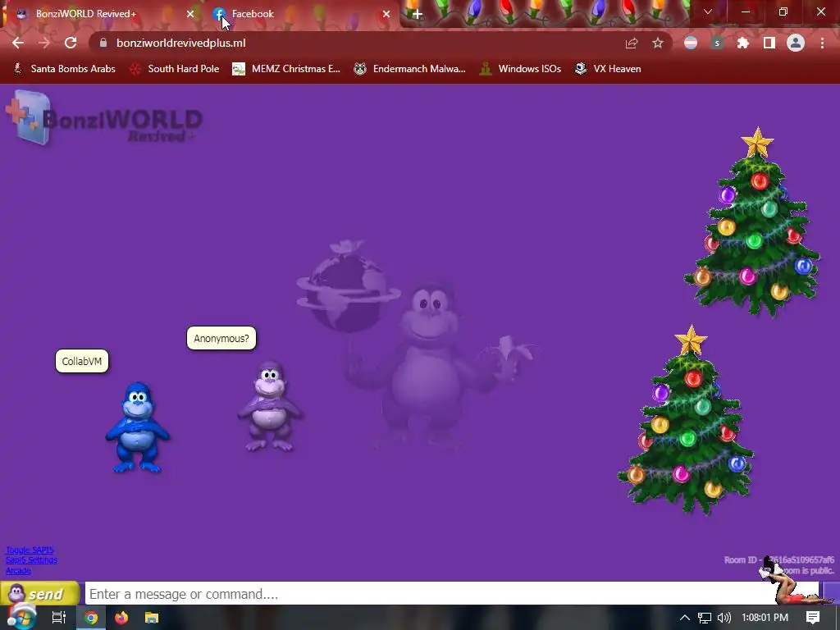Open a new browser tab

418,14
